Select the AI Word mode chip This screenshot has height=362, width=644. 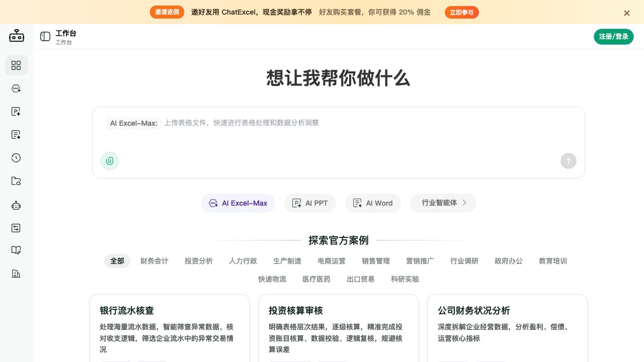pyautogui.click(x=373, y=203)
